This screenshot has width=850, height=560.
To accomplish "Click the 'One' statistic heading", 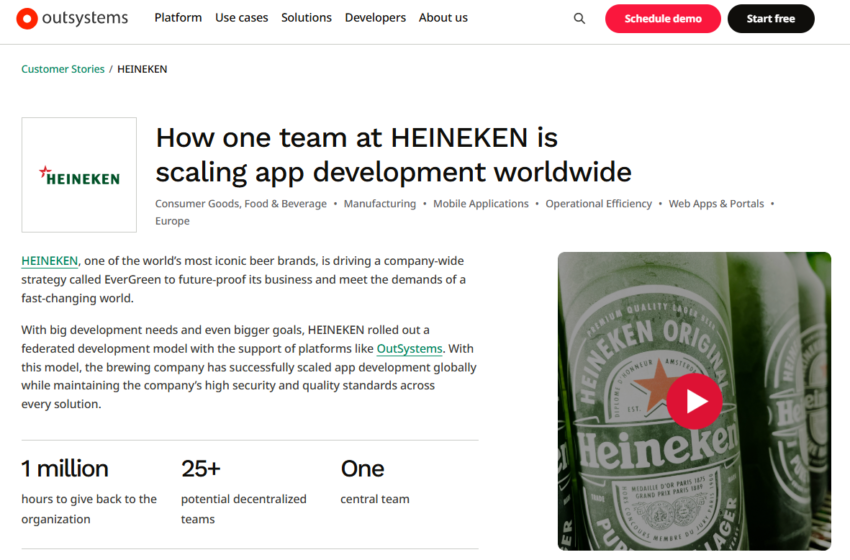I will pyautogui.click(x=362, y=468).
